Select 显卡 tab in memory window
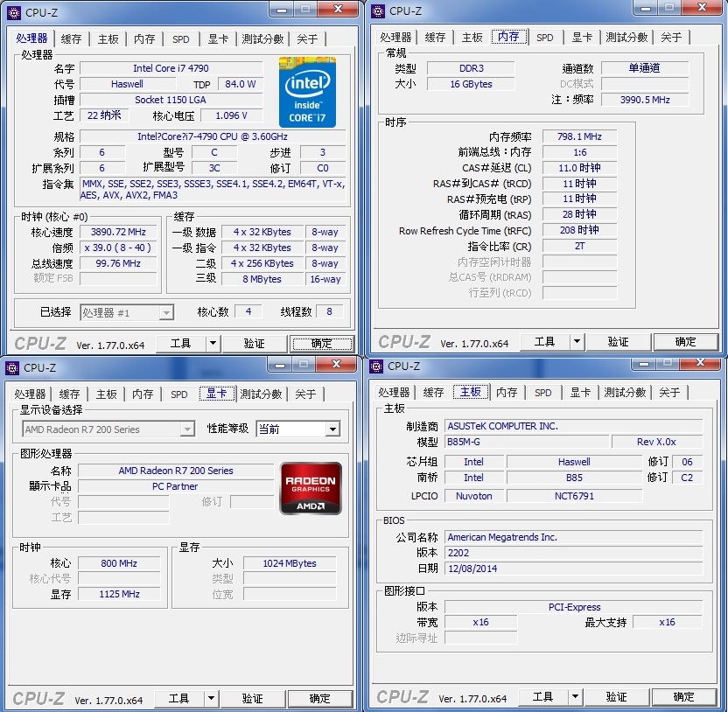The width and height of the screenshot is (728, 712). click(582, 37)
